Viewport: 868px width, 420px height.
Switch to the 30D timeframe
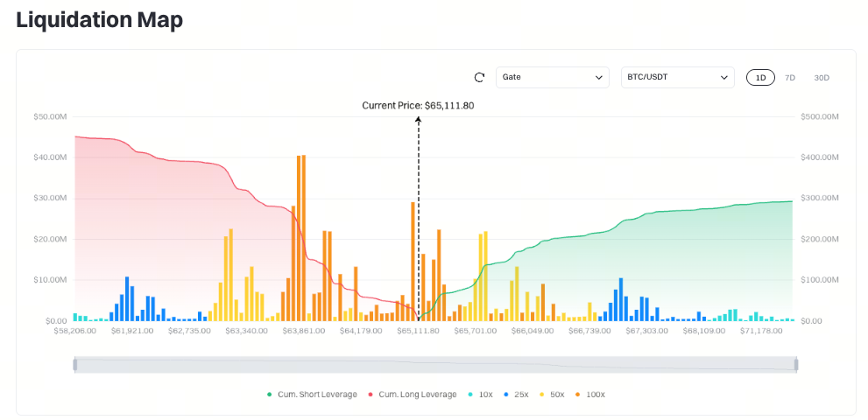click(822, 78)
